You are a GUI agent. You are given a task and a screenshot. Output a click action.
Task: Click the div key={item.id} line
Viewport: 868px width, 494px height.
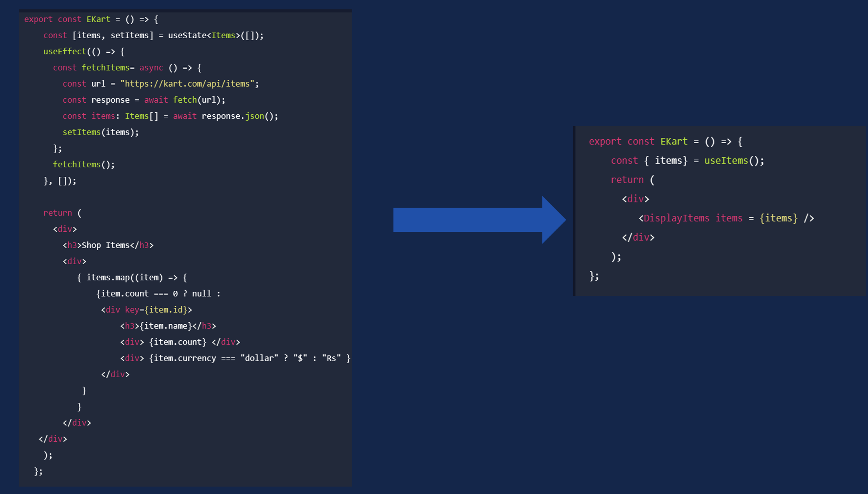click(147, 309)
